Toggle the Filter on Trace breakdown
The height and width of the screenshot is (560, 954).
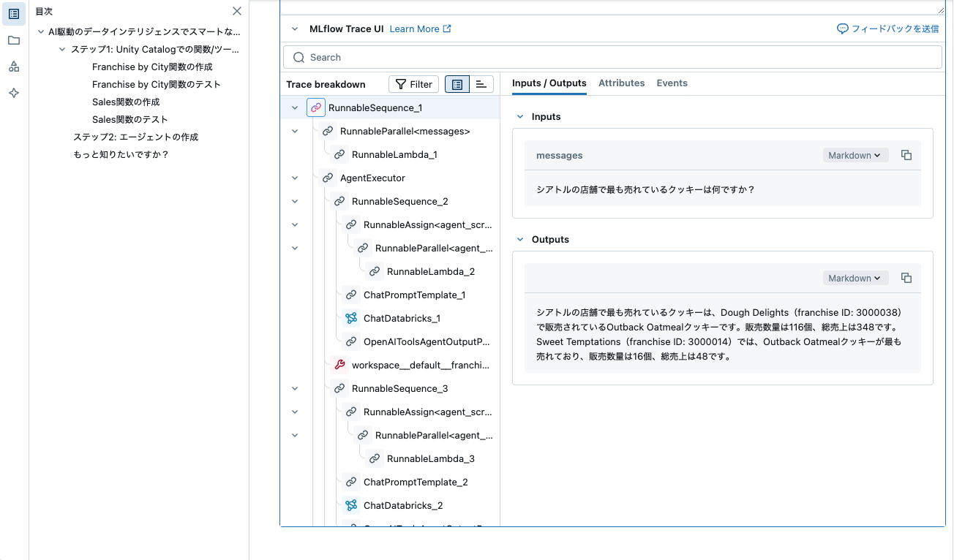pos(413,84)
